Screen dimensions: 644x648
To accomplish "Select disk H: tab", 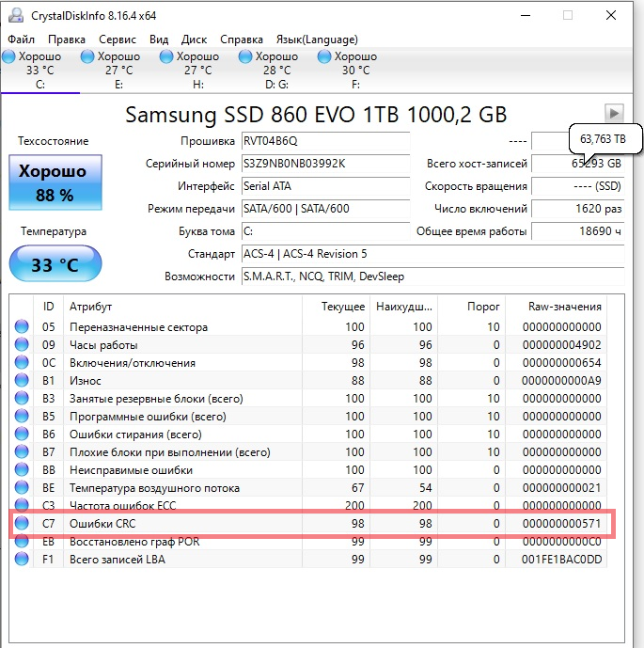I will pyautogui.click(x=197, y=71).
